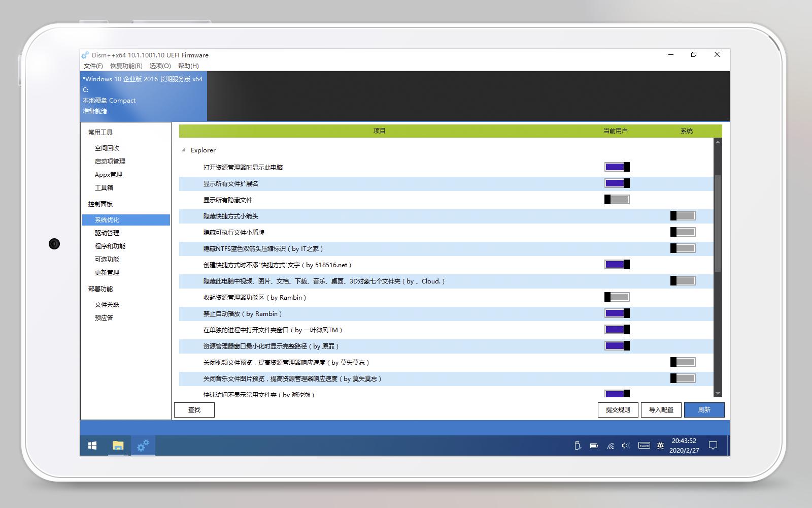812x508 pixels.
Task: Enable 隐藏快捷方式小箭头 switch
Action: pos(683,215)
